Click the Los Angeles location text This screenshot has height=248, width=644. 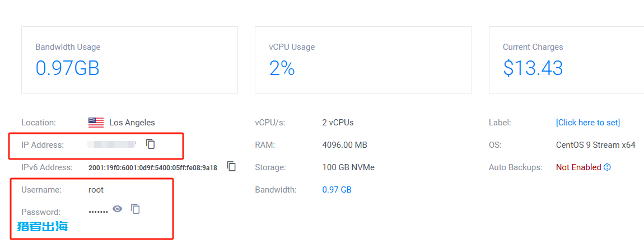tap(132, 123)
